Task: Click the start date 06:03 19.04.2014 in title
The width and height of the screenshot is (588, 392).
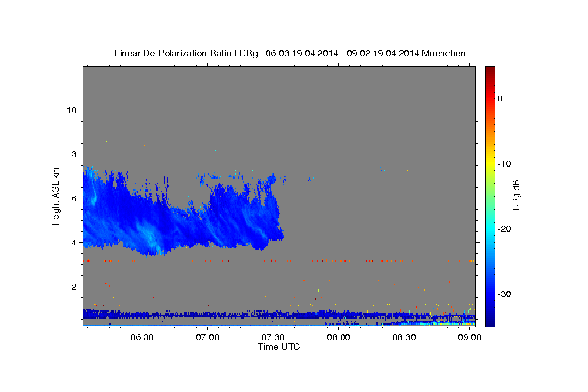Action: [302, 53]
